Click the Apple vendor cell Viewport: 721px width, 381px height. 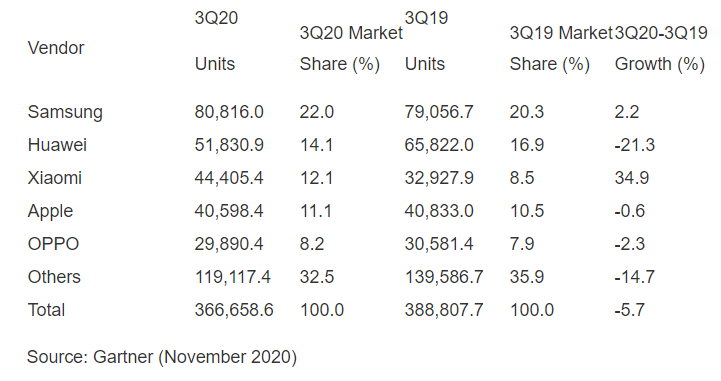click(51, 211)
